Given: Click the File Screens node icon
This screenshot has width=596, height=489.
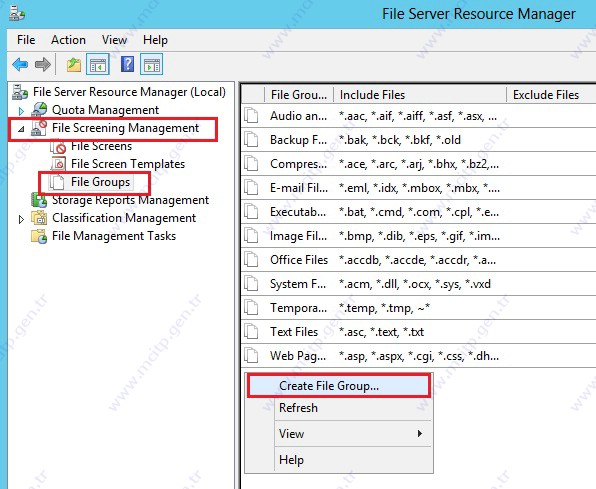Looking at the screenshot, I should tap(58, 146).
